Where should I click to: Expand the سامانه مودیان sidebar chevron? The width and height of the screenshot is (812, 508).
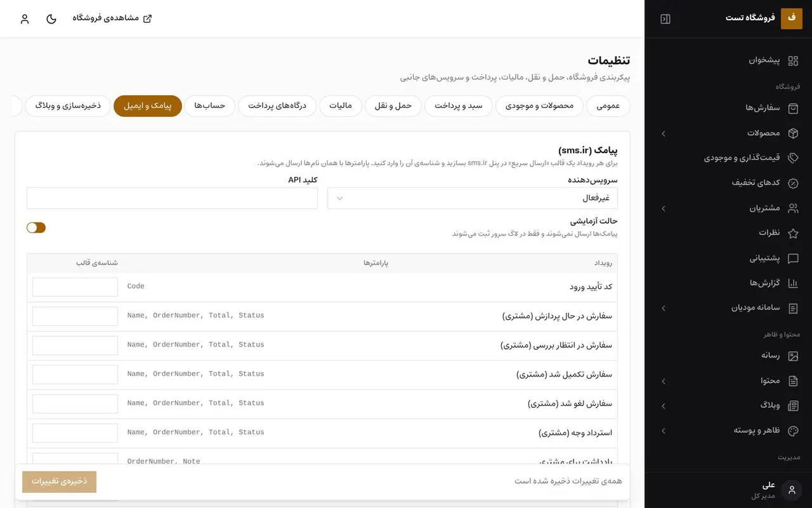[x=664, y=308]
